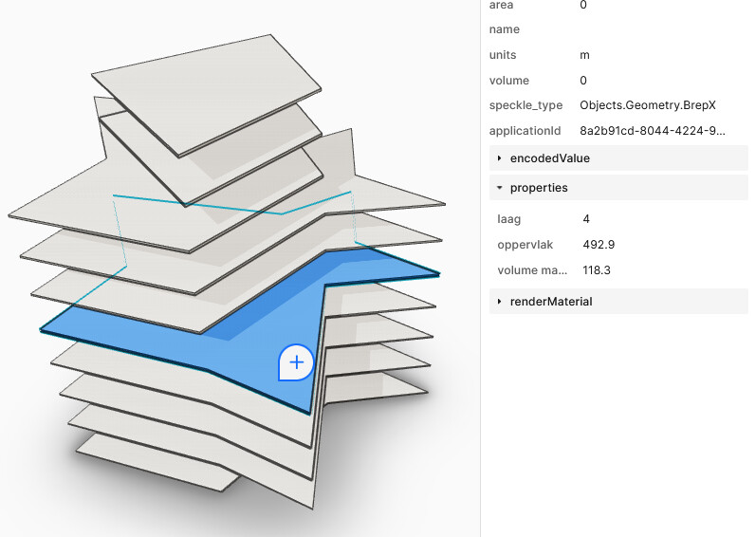Click the applicationId value 8a2b91cd-8044-4224-9...
Image resolution: width=756 pixels, height=537 pixels.
tap(653, 131)
